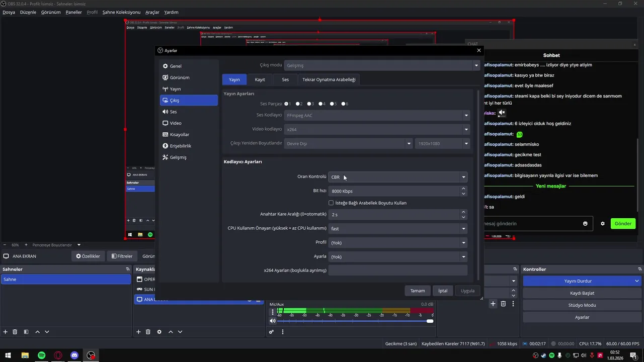This screenshot has width=644, height=362.
Task: Open the Kısayollar settings category
Action: 189,134
